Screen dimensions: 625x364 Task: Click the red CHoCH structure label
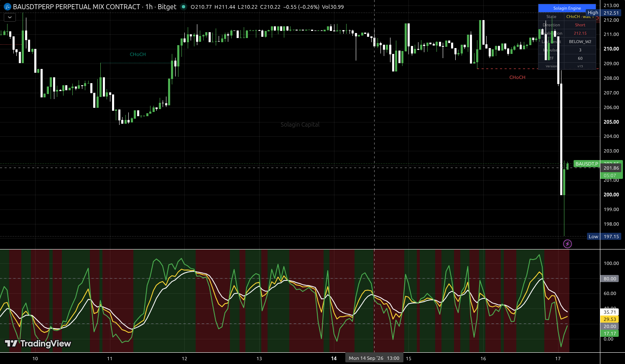pyautogui.click(x=517, y=77)
